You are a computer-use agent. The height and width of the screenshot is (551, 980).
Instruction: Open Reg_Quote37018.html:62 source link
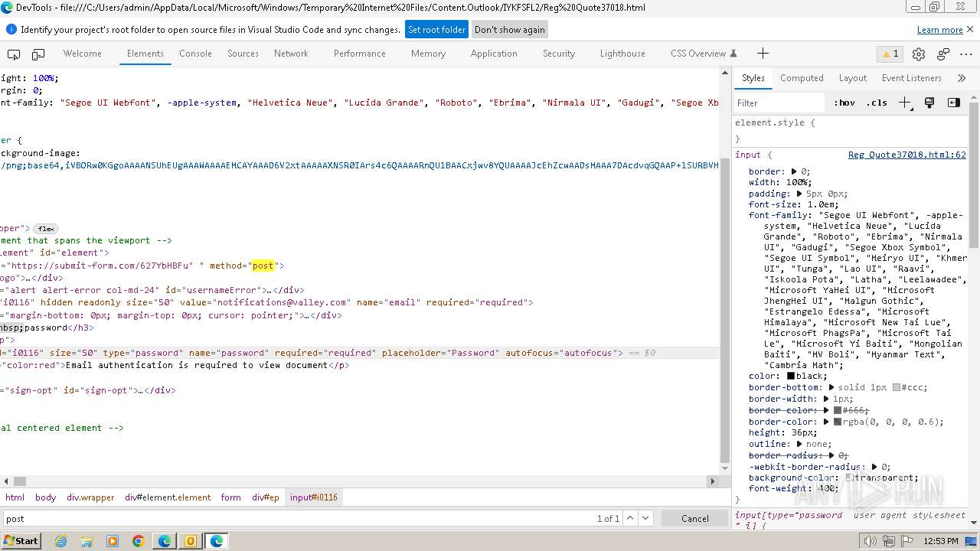coord(907,155)
